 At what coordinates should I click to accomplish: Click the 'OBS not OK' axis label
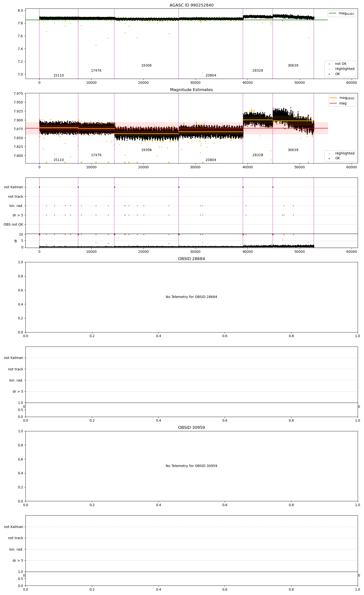(13, 224)
